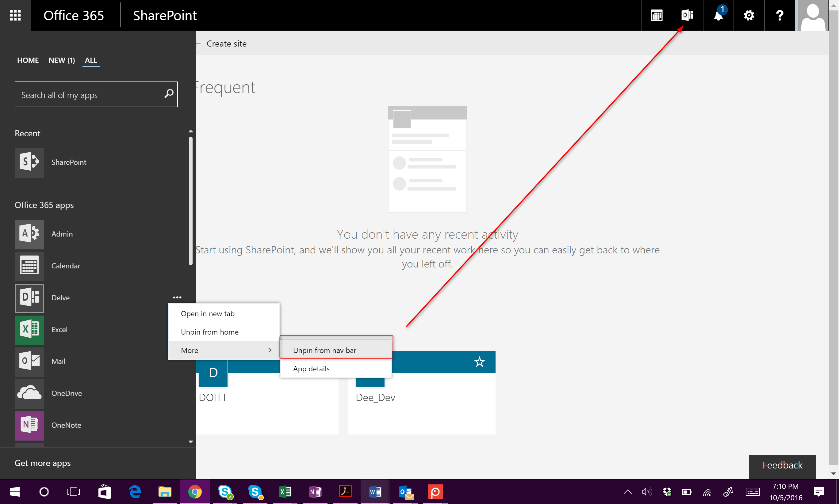The image size is (839, 504).
Task: Focus the Search all of my apps field
Action: [96, 94]
